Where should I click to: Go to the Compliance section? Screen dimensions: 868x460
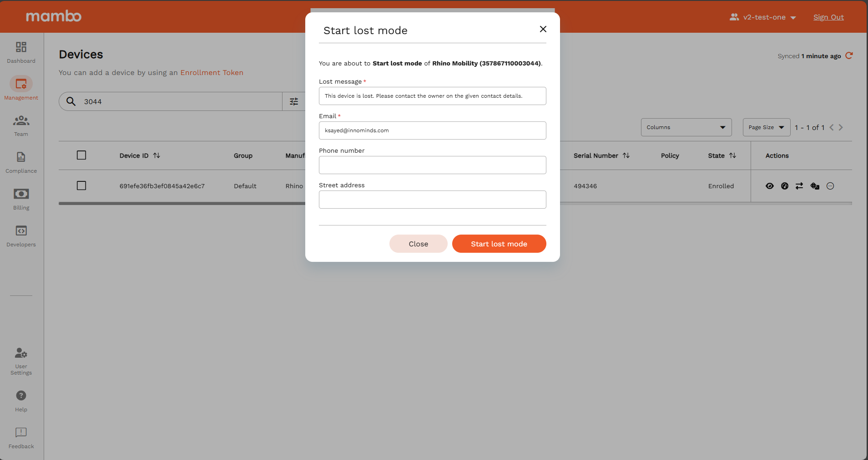click(21, 162)
